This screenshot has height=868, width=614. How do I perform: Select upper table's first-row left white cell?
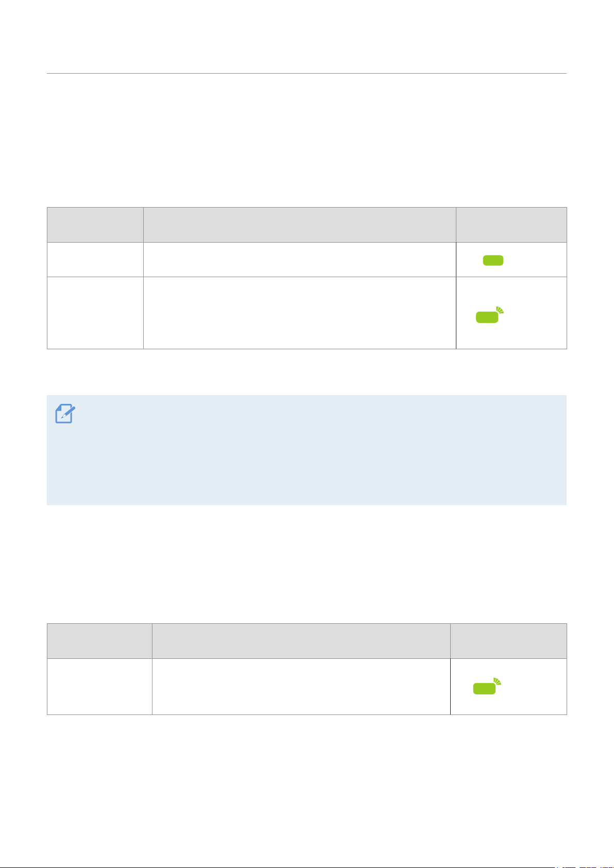point(95,260)
